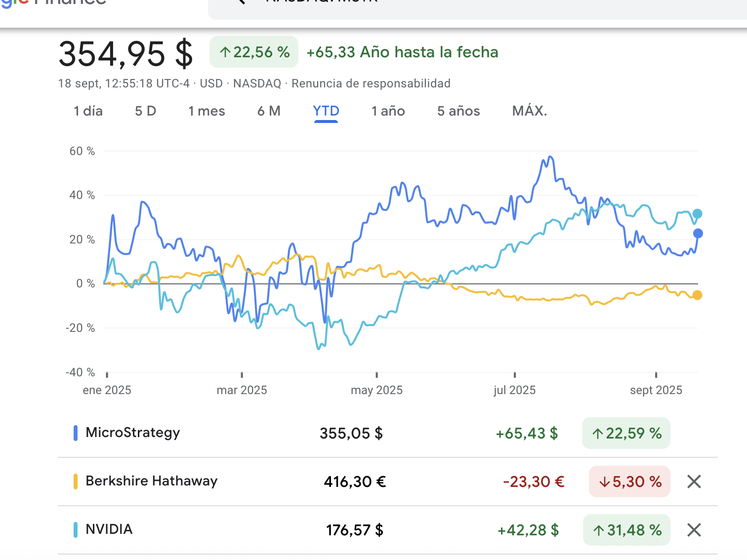The image size is (747, 560).
Task: Choose the 6 M time period
Action: click(269, 111)
